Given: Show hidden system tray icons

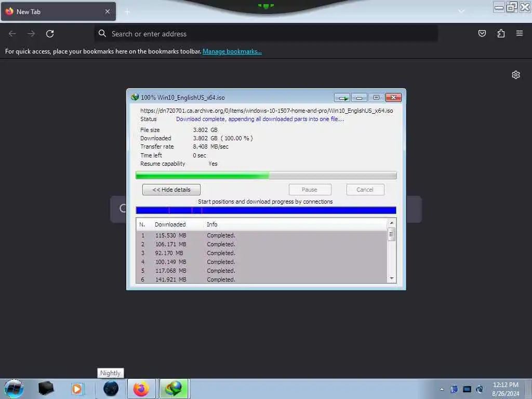Looking at the screenshot, I should tap(442, 389).
